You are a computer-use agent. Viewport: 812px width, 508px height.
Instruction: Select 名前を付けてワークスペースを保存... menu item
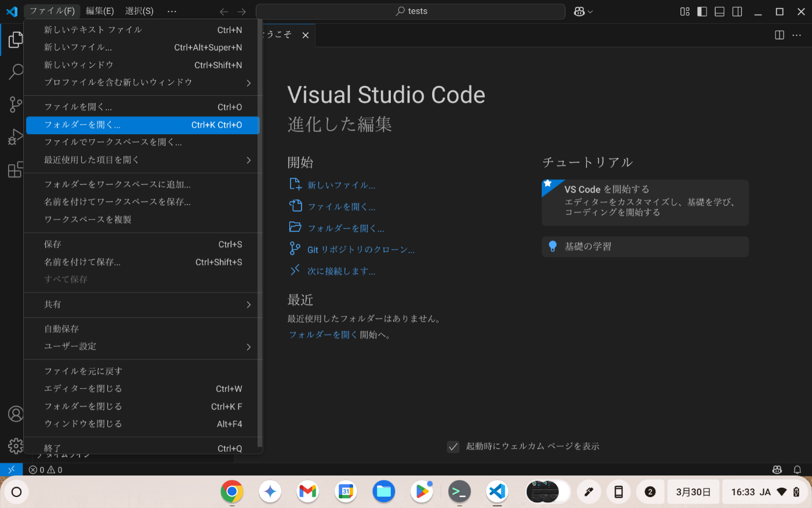point(143,202)
